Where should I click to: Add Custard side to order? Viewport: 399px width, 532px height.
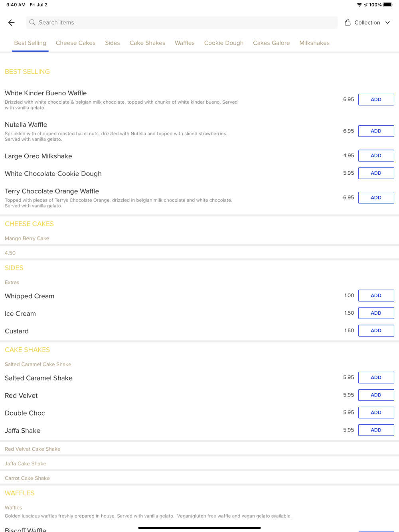click(376, 331)
